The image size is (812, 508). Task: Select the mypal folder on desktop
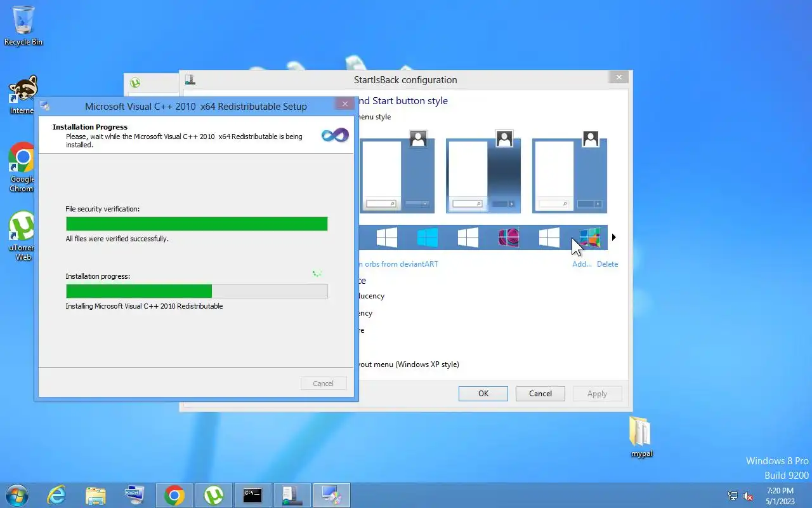click(641, 437)
